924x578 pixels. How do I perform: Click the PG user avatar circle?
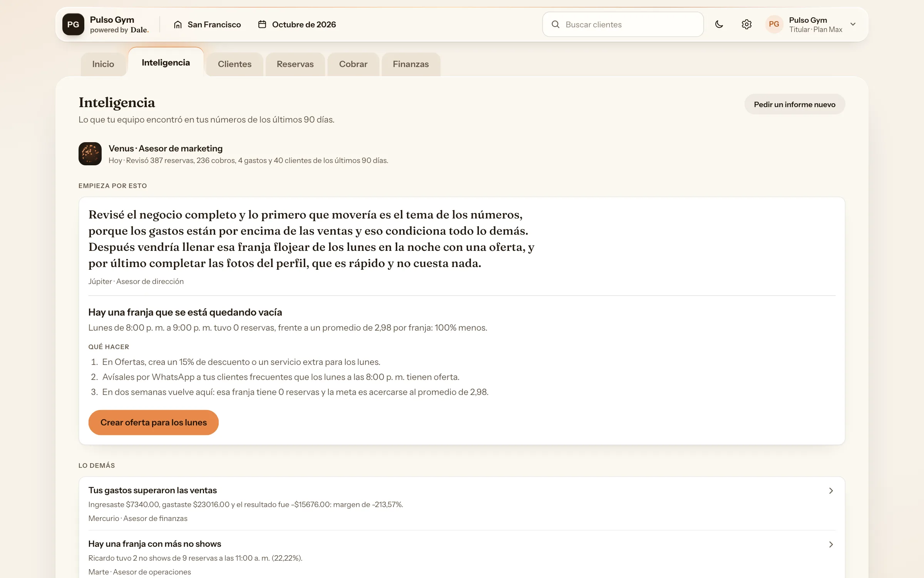tap(774, 24)
